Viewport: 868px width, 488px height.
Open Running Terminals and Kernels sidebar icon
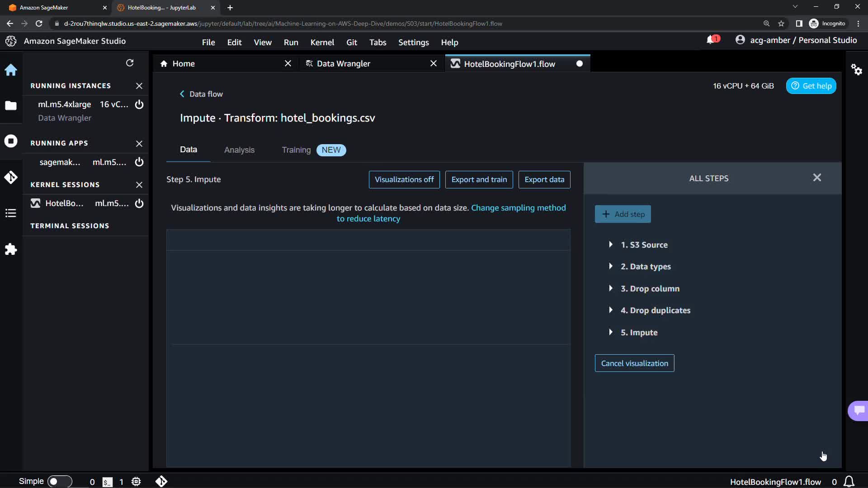coord(11,141)
